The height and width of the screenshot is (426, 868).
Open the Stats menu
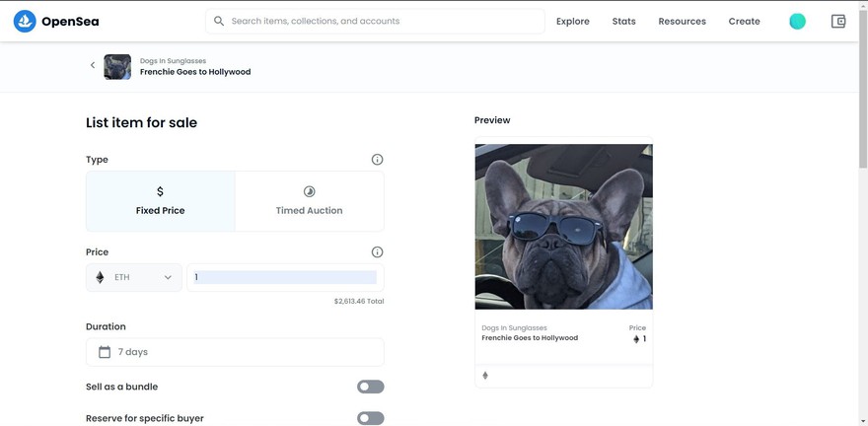click(623, 21)
